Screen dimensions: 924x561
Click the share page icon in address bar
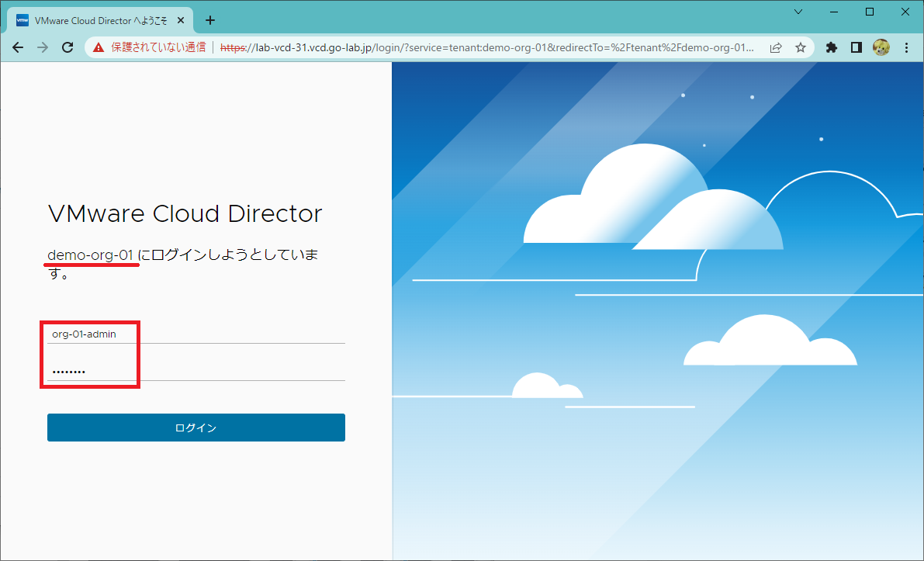coord(776,48)
